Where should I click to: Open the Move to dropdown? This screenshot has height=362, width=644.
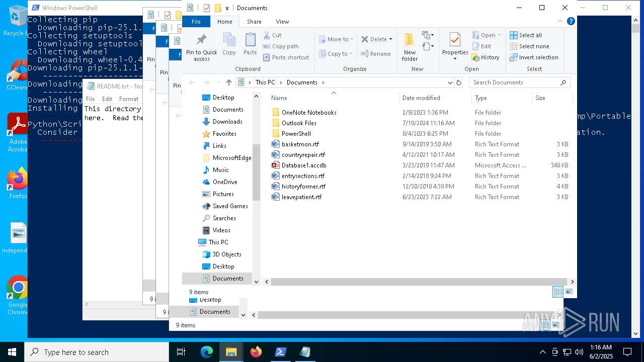tap(336, 39)
